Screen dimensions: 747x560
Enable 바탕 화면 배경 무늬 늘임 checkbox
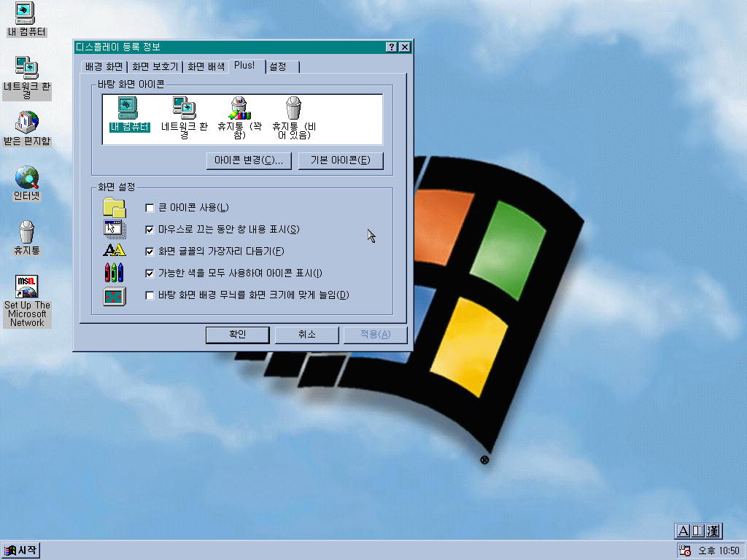click(x=150, y=295)
